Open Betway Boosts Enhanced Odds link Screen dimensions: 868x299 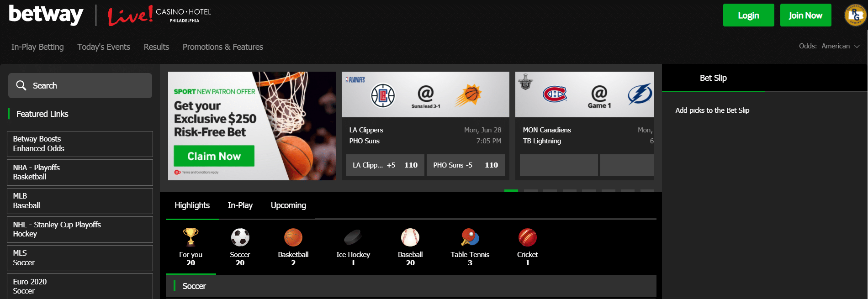coord(80,144)
